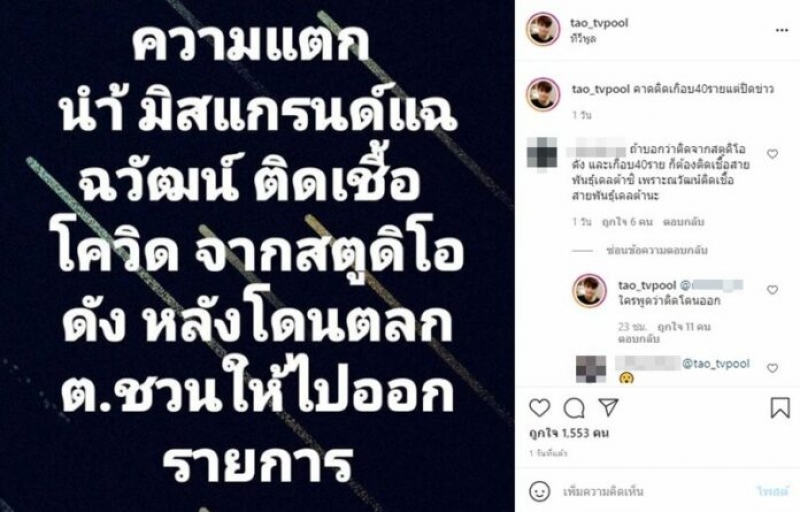Open @tao_tvpool mention in last comment
Viewport: 800px width, 512px height.
[716, 364]
